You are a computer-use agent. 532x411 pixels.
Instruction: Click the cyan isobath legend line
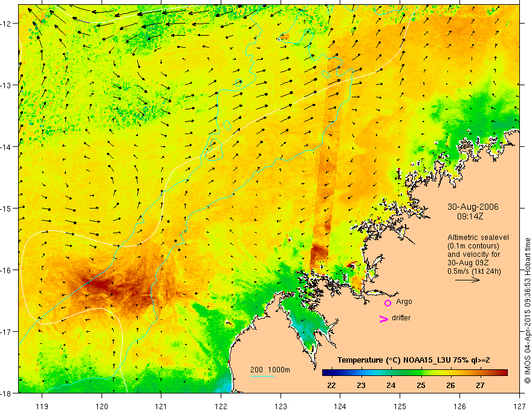click(262, 376)
